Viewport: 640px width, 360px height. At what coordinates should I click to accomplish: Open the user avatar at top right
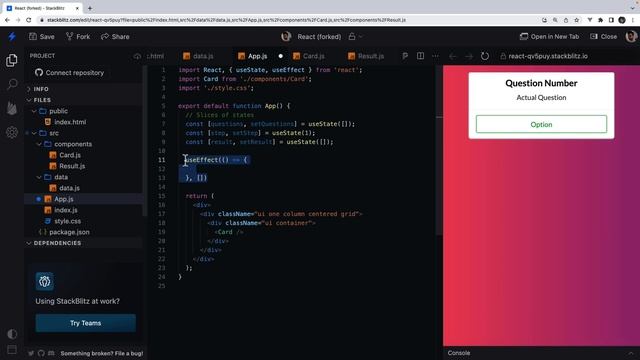click(631, 37)
